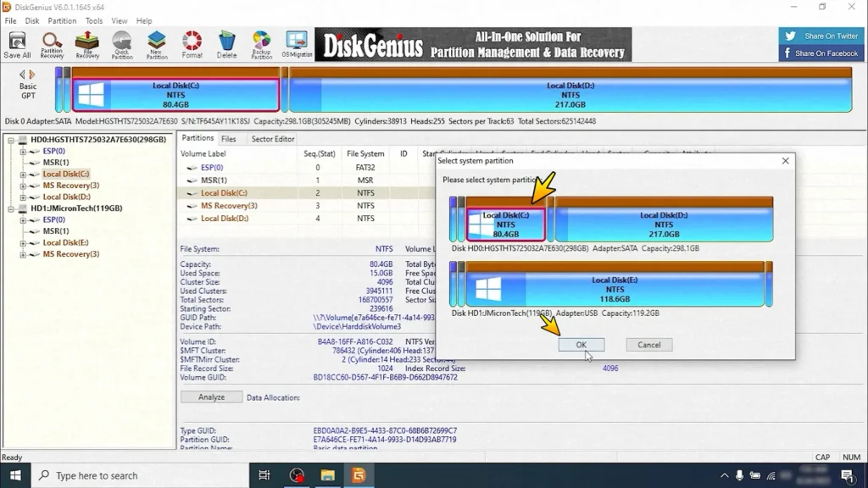Click the Analyze button
The width and height of the screenshot is (868, 488).
pyautogui.click(x=211, y=396)
